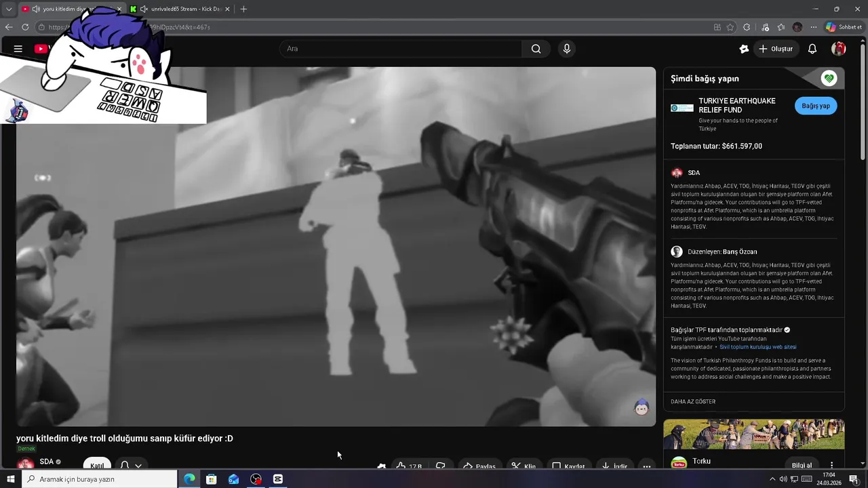Click the video title yoru kitledim diye

(125, 439)
